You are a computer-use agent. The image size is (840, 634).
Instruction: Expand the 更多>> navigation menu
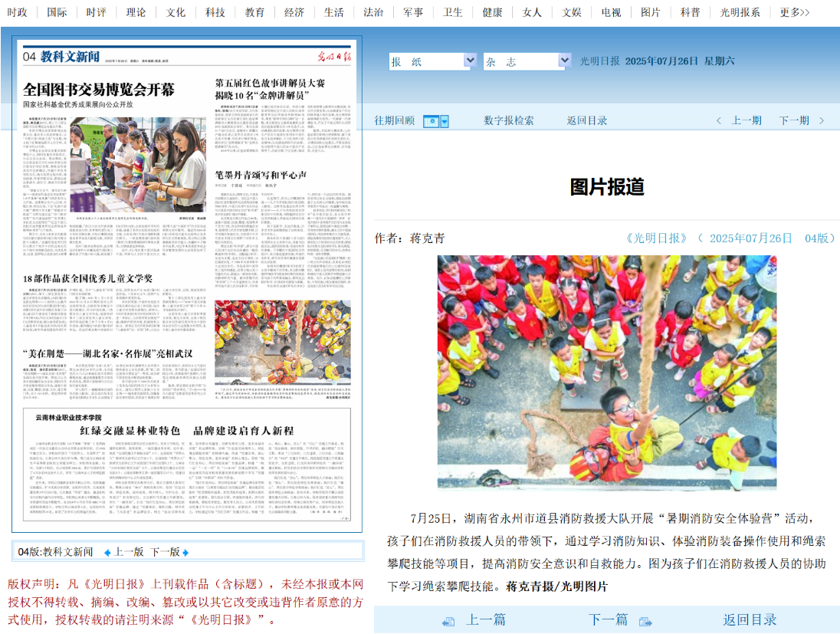(x=794, y=12)
